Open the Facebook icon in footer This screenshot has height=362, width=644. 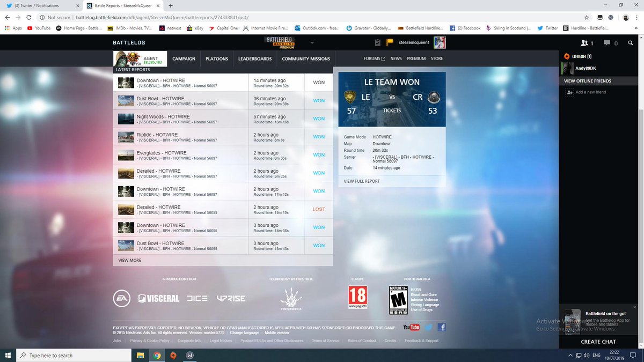(x=441, y=327)
